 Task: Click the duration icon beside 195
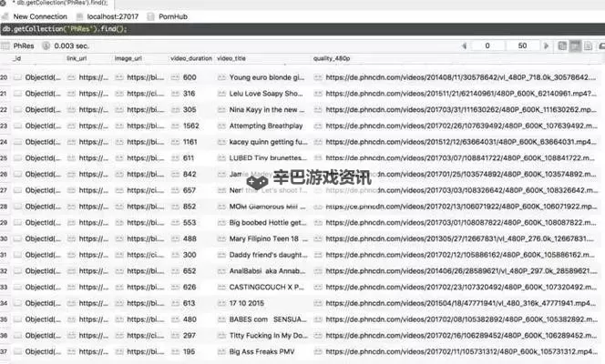[175, 352]
